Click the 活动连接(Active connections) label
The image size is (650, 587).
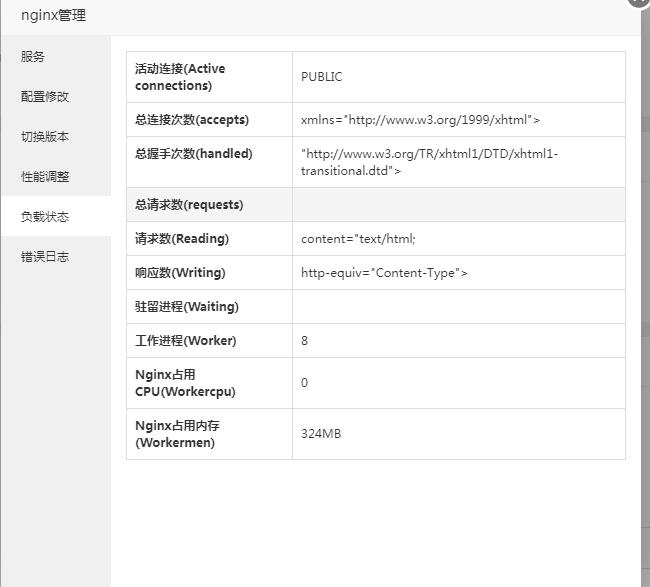[180, 77]
